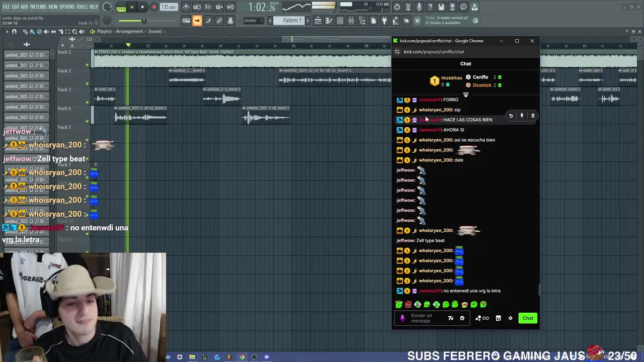Open the chat shop storefront icon
Viewport: 644px width, 362px height.
pos(498,318)
